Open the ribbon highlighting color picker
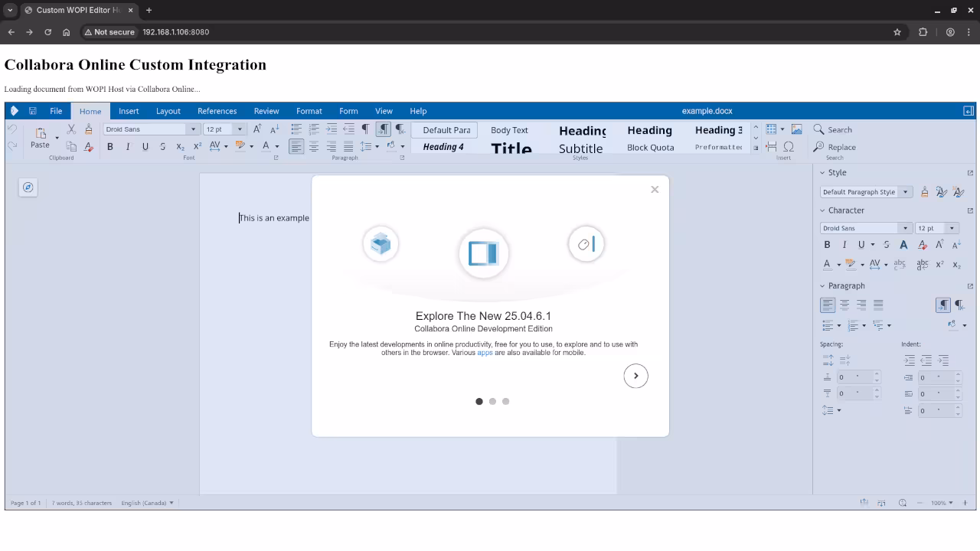 (x=251, y=147)
